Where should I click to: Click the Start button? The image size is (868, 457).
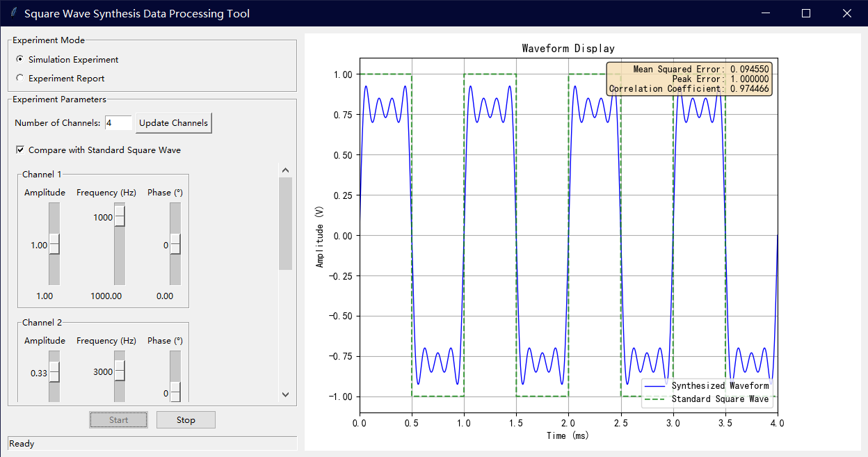coord(118,420)
